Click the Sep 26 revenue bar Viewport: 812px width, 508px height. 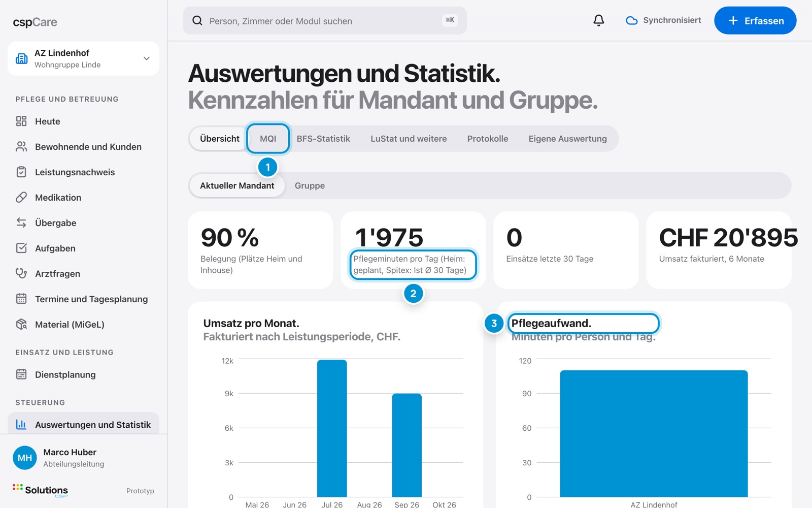[x=407, y=445]
